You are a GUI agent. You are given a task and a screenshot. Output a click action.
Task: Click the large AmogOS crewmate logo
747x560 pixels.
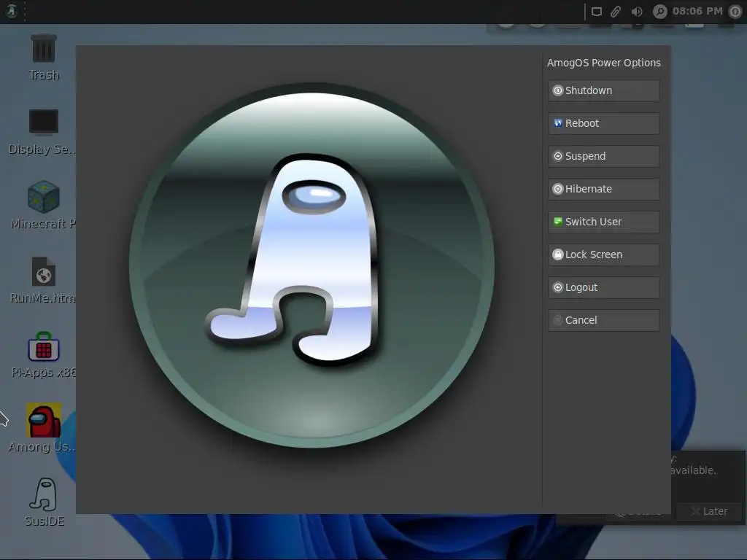pos(311,265)
